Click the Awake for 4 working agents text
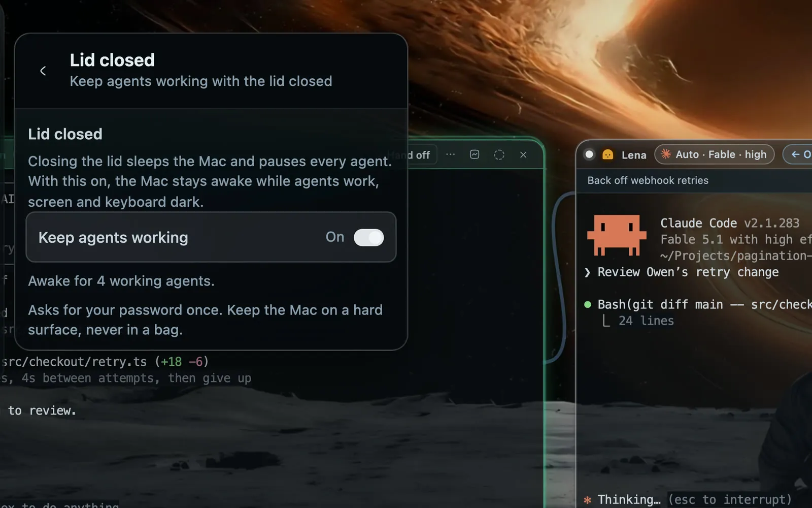The height and width of the screenshot is (508, 812). click(x=121, y=281)
